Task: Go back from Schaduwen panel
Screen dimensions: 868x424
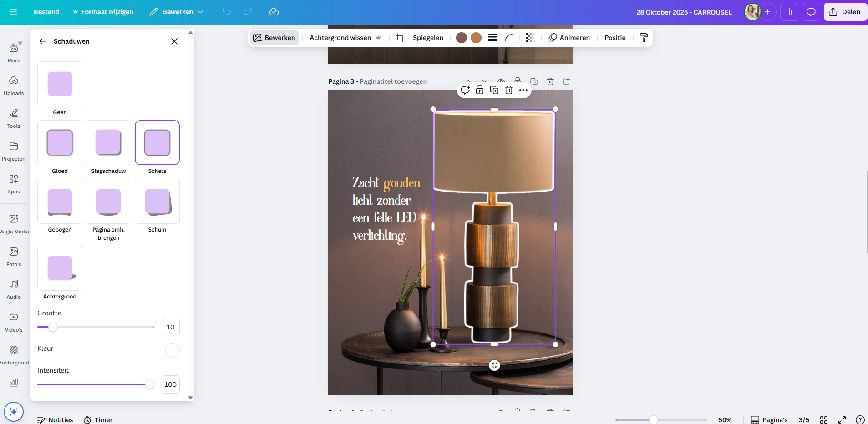Action: (x=43, y=41)
